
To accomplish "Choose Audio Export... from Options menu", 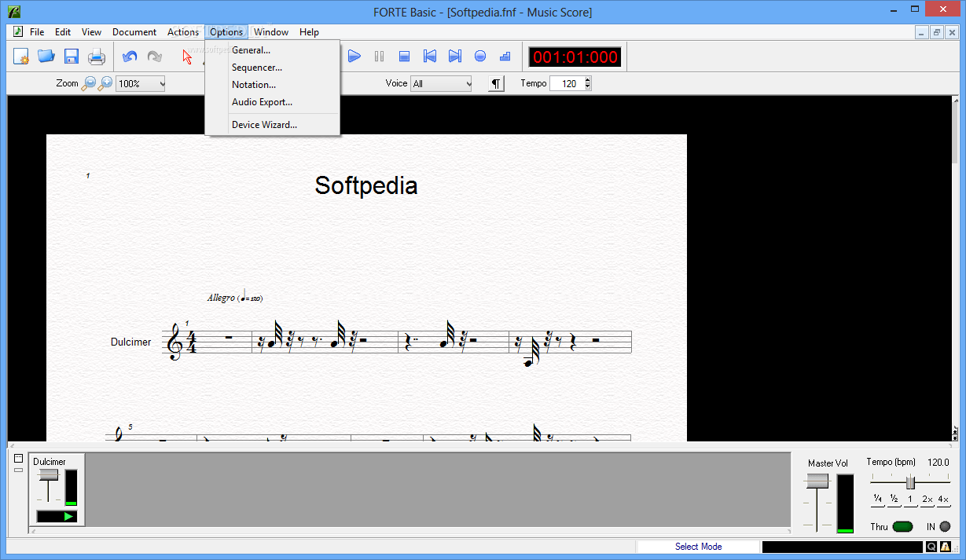I will point(272,102).
